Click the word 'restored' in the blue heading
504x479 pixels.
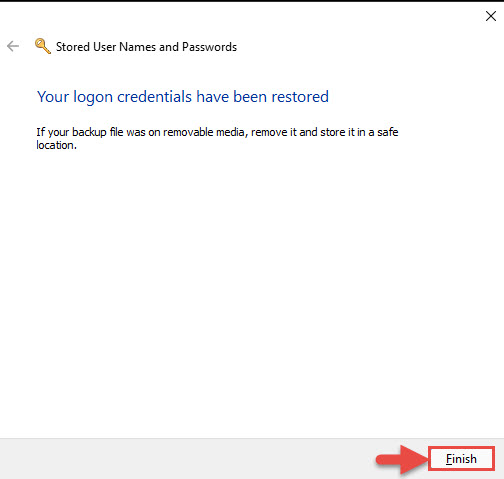pos(300,97)
